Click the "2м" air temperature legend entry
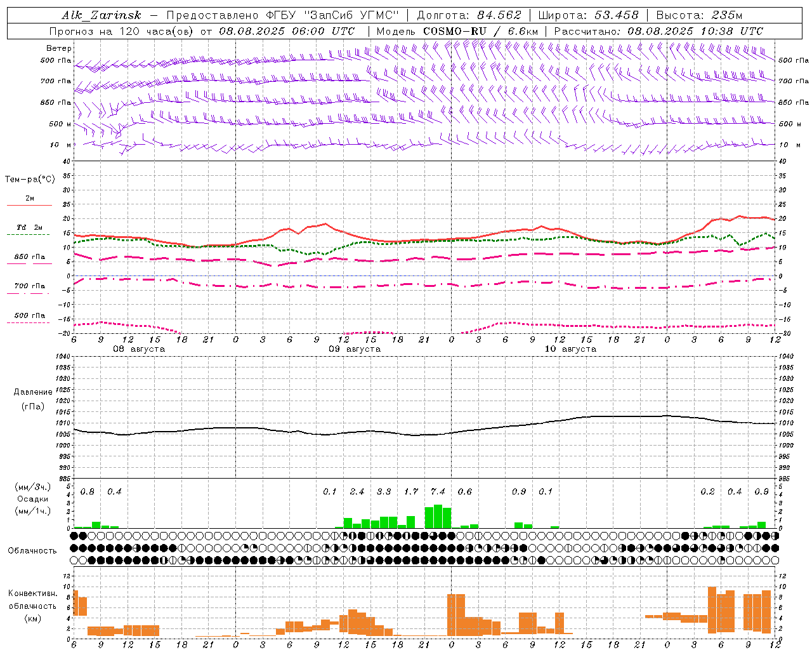This screenshot has width=812, height=650. (x=30, y=198)
